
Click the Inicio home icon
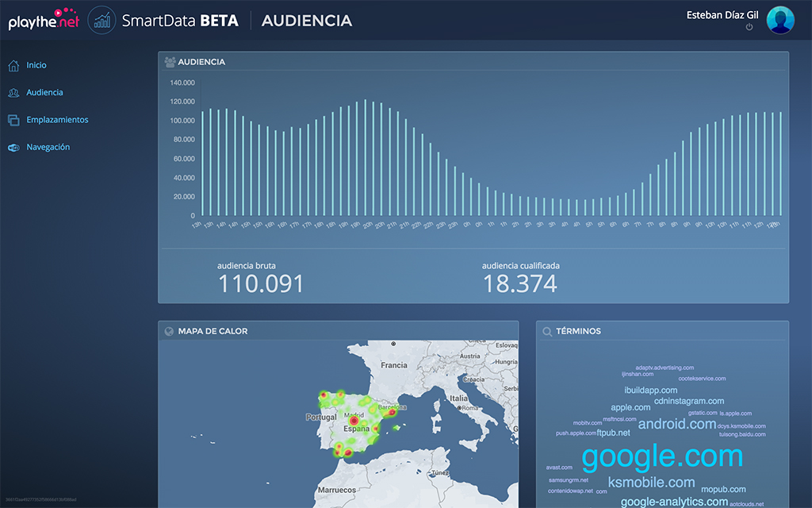[x=13, y=66]
